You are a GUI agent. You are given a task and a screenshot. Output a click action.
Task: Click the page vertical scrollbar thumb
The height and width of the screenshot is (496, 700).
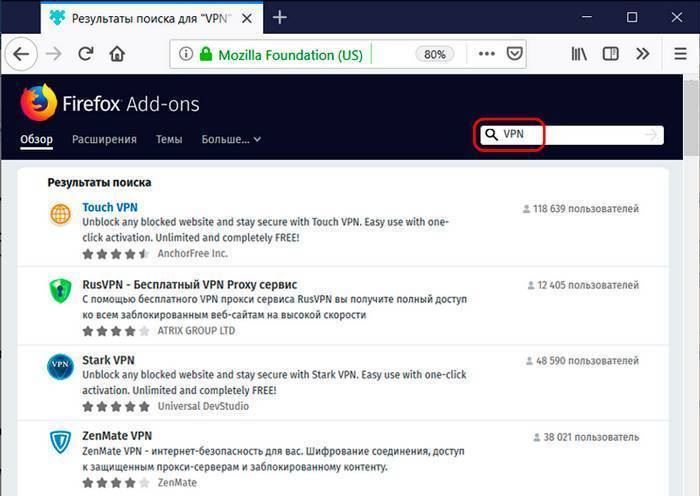click(x=692, y=116)
